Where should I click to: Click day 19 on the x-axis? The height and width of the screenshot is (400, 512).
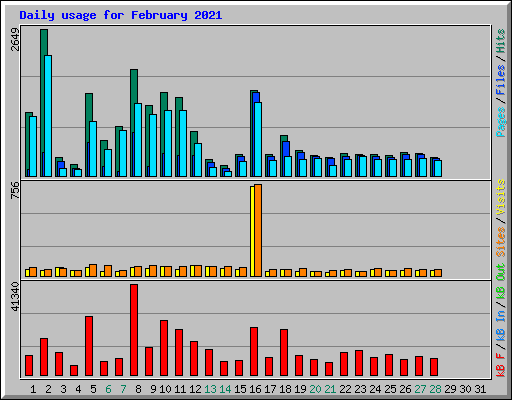pyautogui.click(x=300, y=389)
